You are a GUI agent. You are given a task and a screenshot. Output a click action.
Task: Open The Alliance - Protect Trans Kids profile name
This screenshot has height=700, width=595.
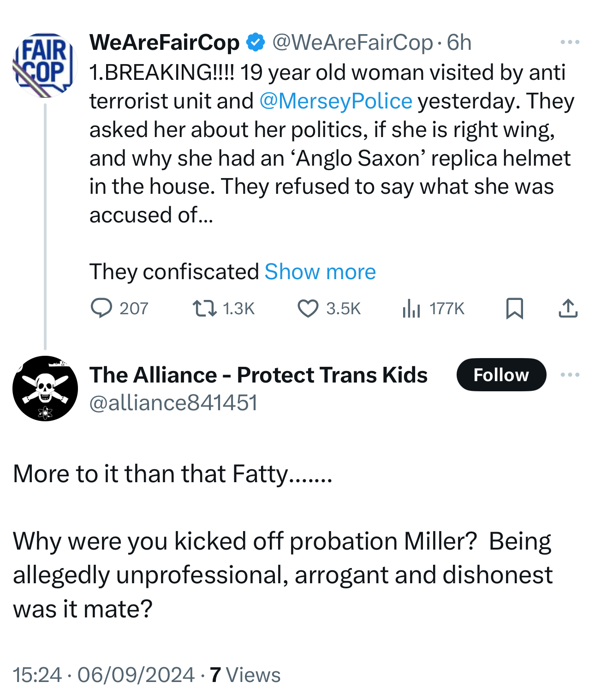(x=258, y=375)
